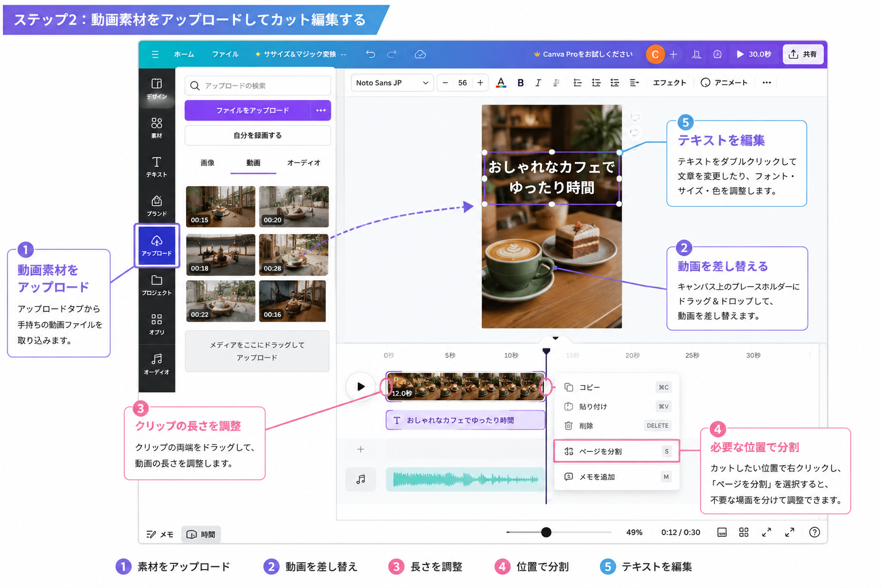Toggle italic formatting

click(x=538, y=83)
